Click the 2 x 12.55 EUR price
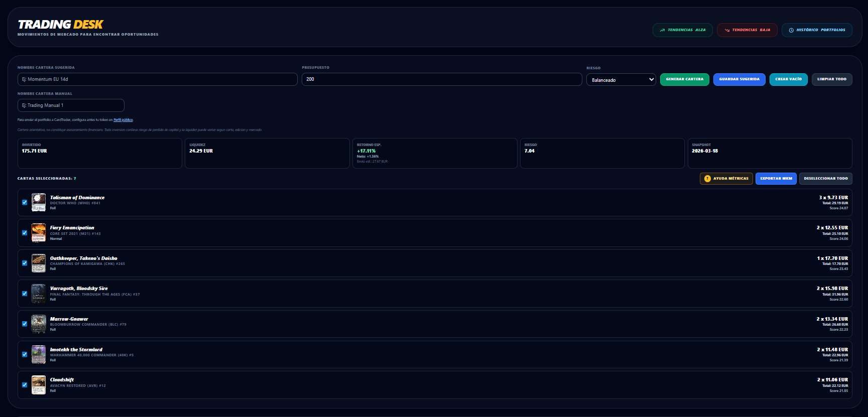The image size is (868, 417). pyautogui.click(x=832, y=228)
